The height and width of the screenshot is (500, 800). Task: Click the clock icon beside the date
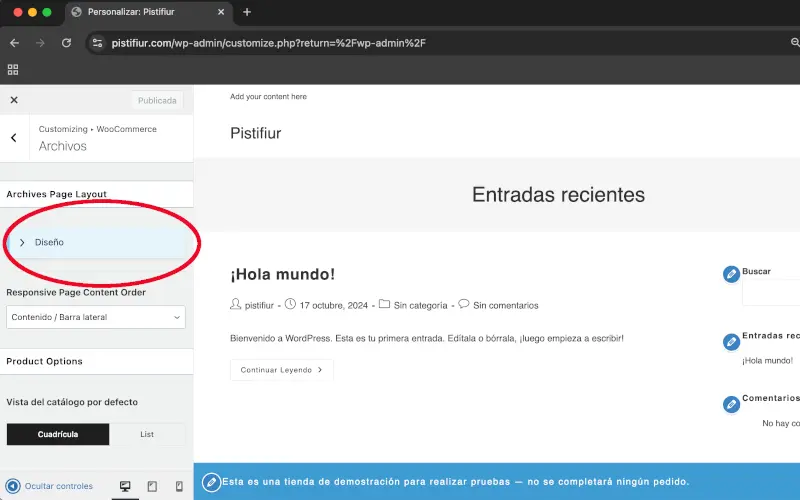[290, 305]
